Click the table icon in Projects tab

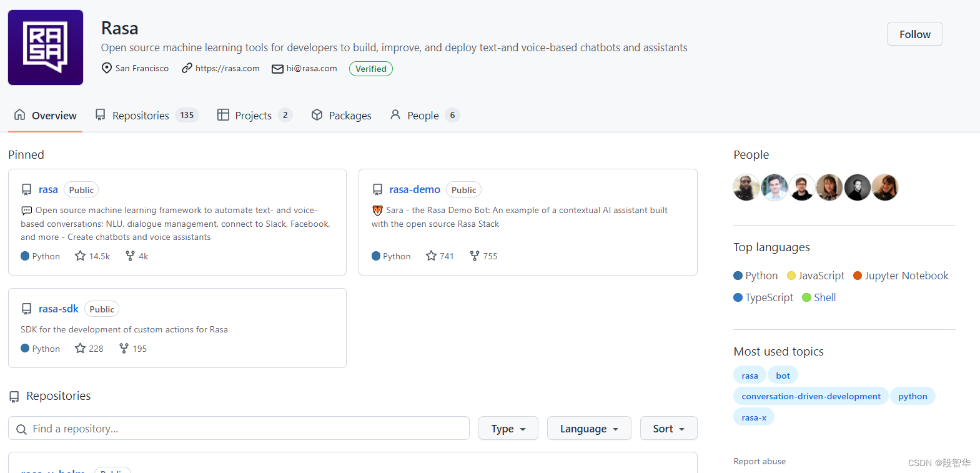click(x=223, y=115)
